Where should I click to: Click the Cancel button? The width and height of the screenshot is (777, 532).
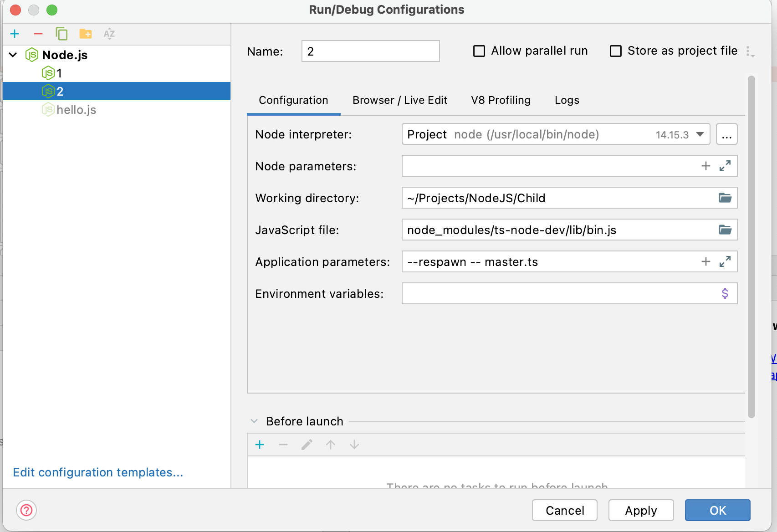click(x=565, y=510)
